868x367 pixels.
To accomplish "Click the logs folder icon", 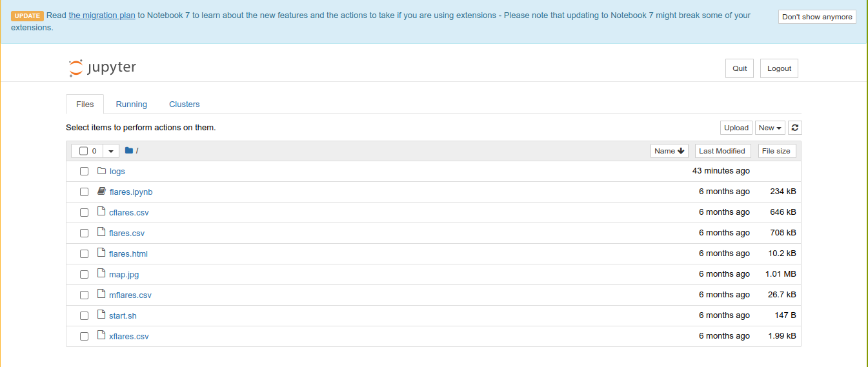I will point(101,171).
